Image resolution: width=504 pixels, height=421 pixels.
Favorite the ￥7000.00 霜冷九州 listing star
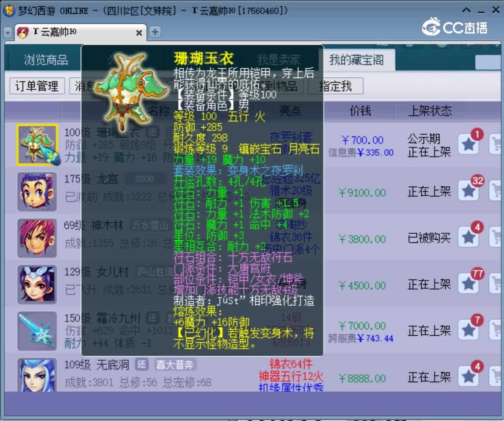(469, 330)
